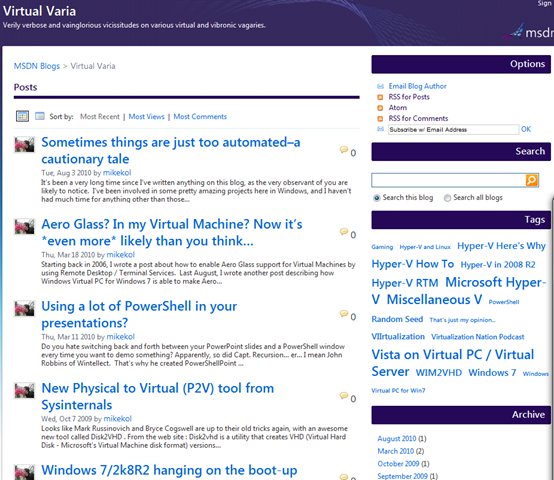Select the Random Seed tag
Viewport: 554px width, 480px height.
tap(397, 319)
